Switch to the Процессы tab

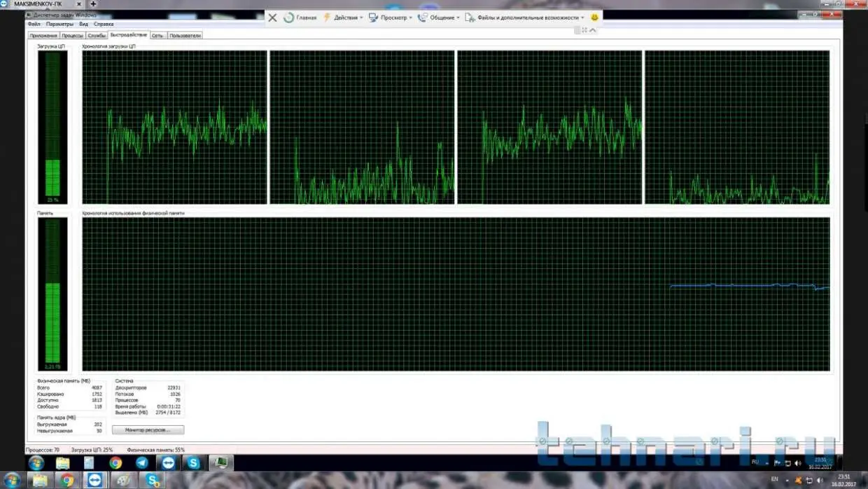(x=72, y=35)
